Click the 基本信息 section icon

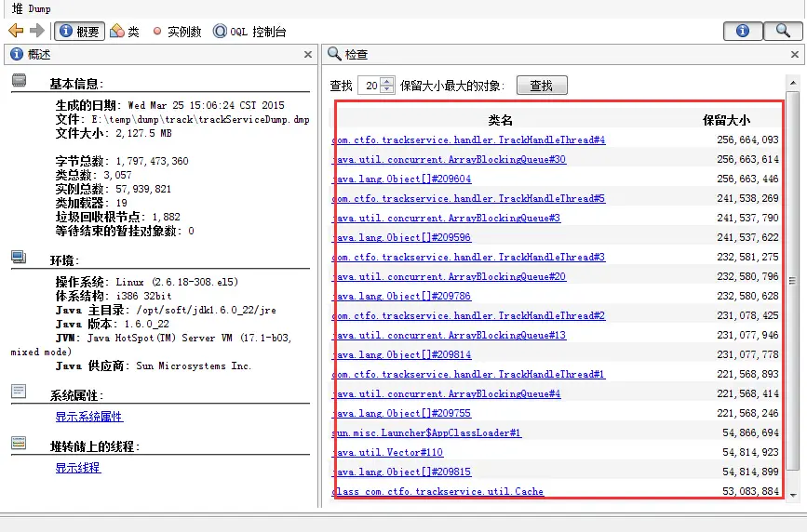[19, 80]
